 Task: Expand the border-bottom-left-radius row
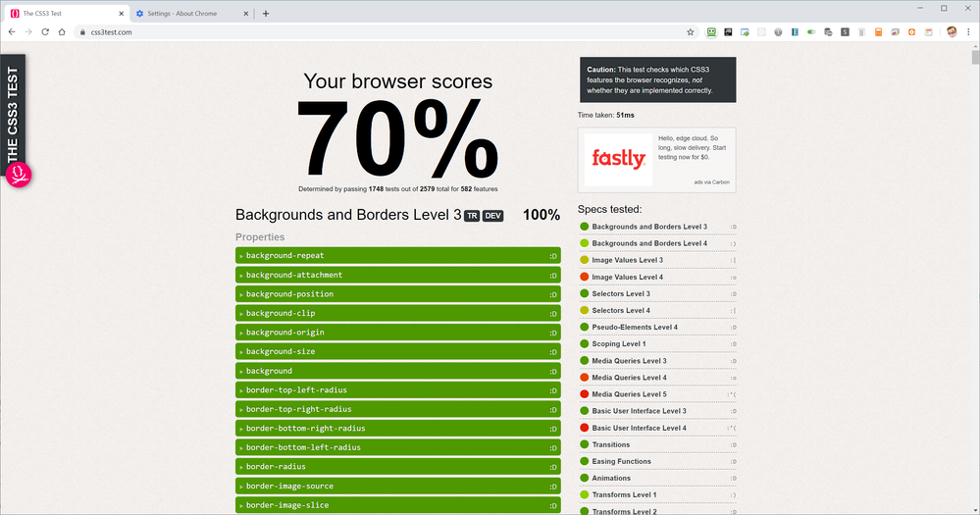point(397,447)
